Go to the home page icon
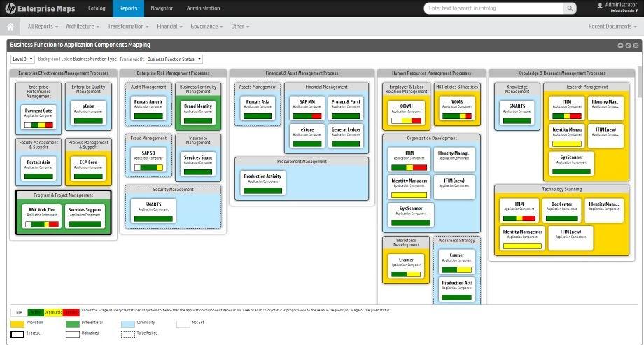Screen dimensions: 644x345 tap(10, 27)
